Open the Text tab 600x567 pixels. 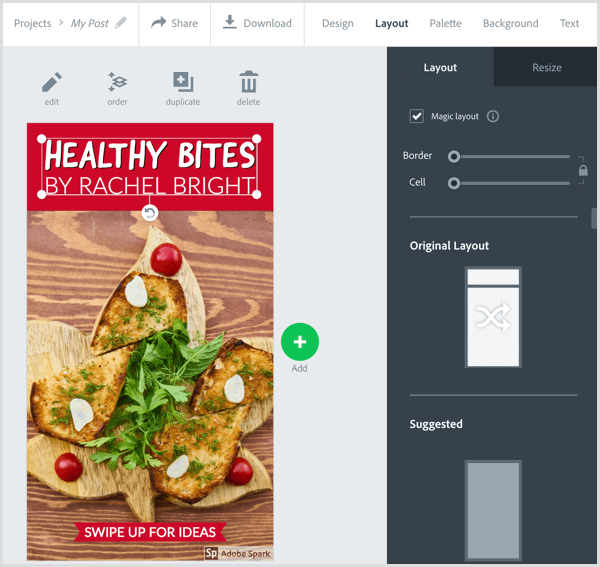(569, 23)
